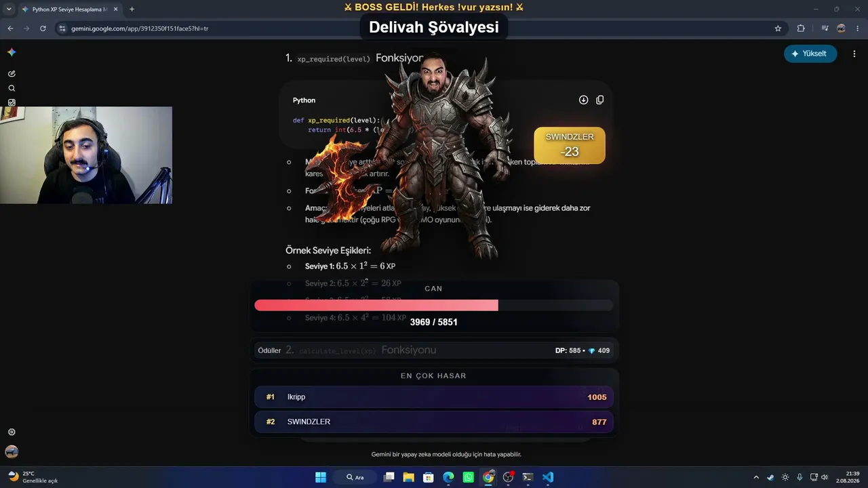Switch to Chrome on the taskbar
Image resolution: width=868 pixels, height=488 pixels.
click(x=488, y=477)
